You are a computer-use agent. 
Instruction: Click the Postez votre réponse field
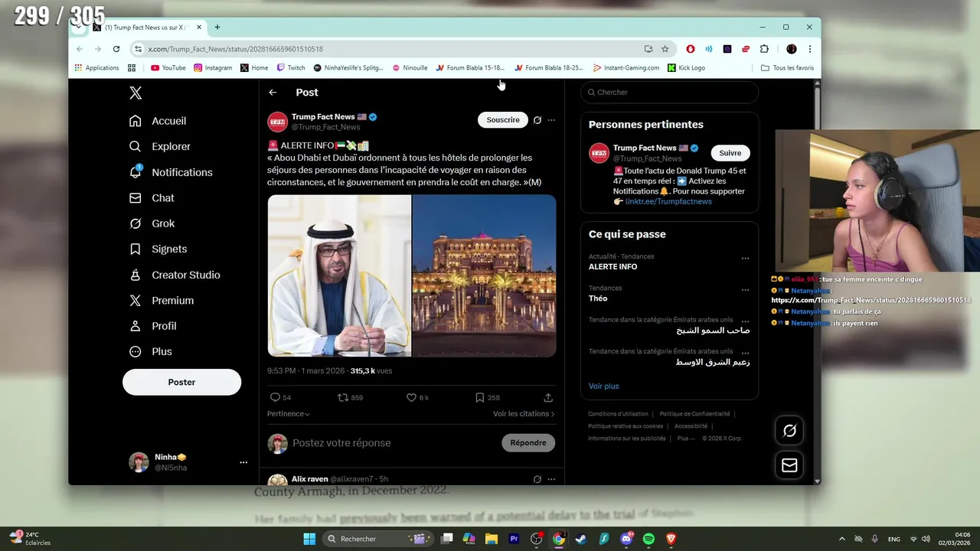(341, 443)
